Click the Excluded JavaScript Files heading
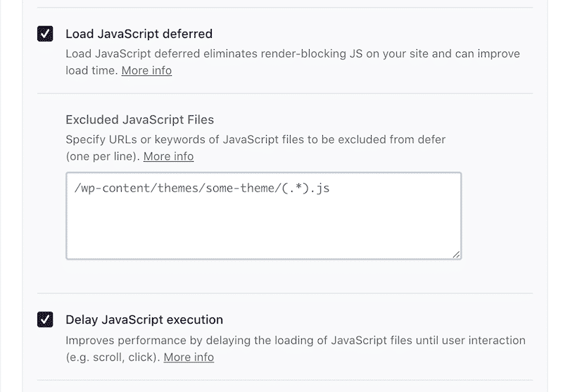The image size is (563, 392). coord(139,120)
